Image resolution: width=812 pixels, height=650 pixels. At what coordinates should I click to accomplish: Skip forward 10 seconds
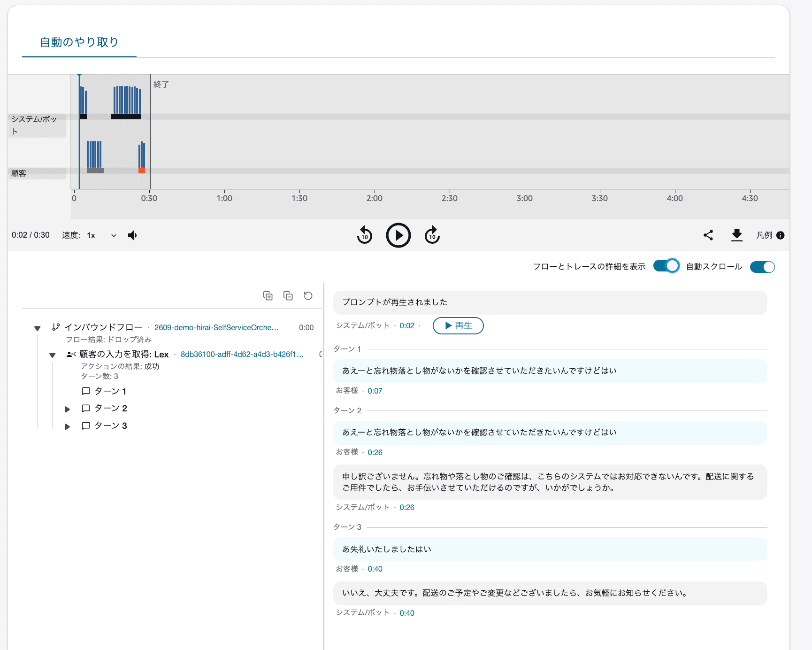point(432,235)
